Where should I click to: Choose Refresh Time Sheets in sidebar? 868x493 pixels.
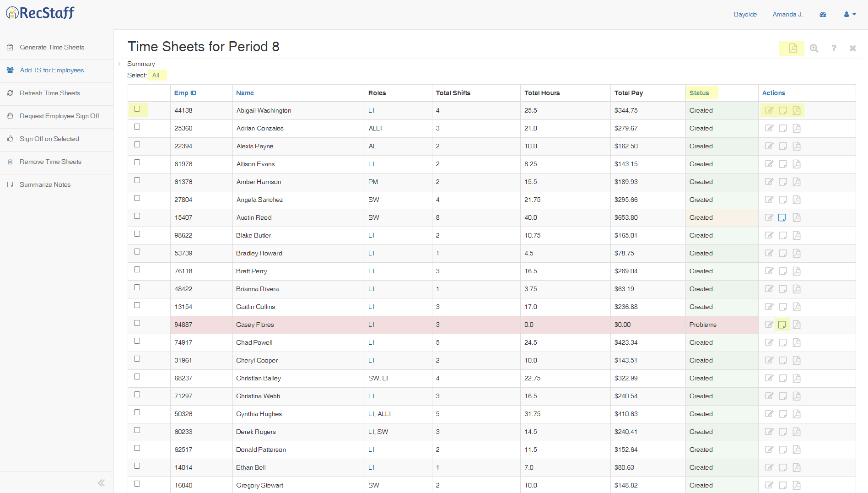pos(49,93)
